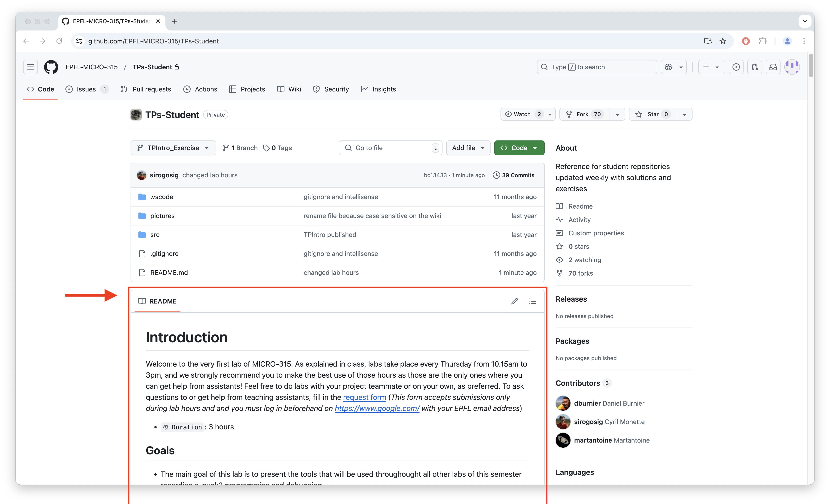The height and width of the screenshot is (504, 830).
Task: Open the GitHub hamburger navigation menu
Action: (x=30, y=67)
